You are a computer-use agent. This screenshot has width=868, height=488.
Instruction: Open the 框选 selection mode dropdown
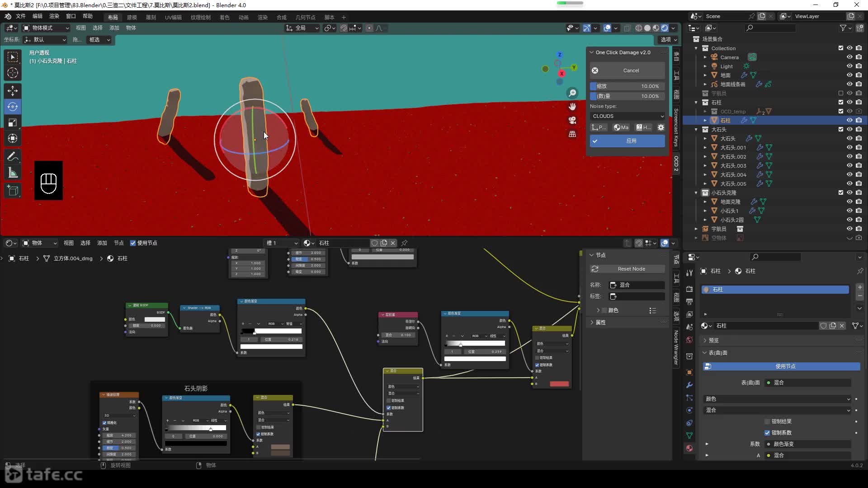click(99, 40)
